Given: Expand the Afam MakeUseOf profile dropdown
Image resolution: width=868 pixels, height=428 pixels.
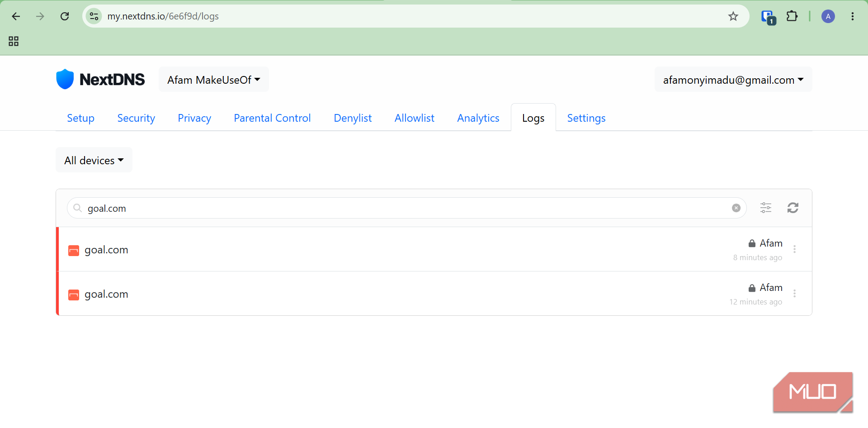Looking at the screenshot, I should [214, 80].
